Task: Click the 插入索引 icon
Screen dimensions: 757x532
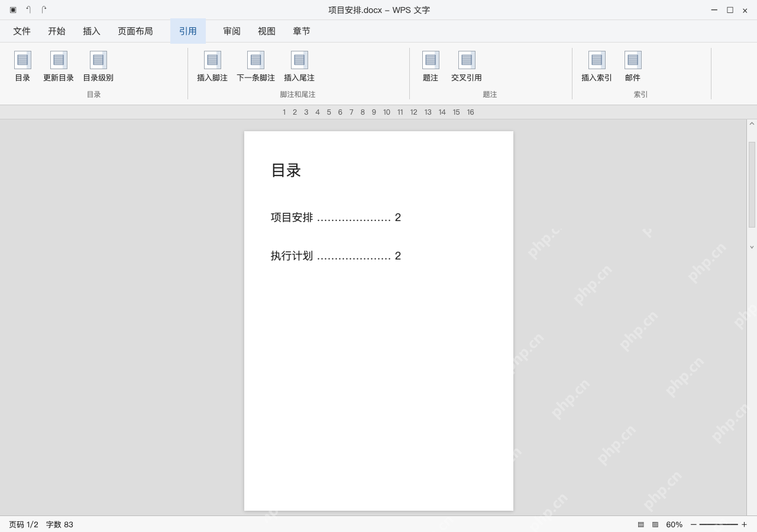Action: [x=597, y=60]
